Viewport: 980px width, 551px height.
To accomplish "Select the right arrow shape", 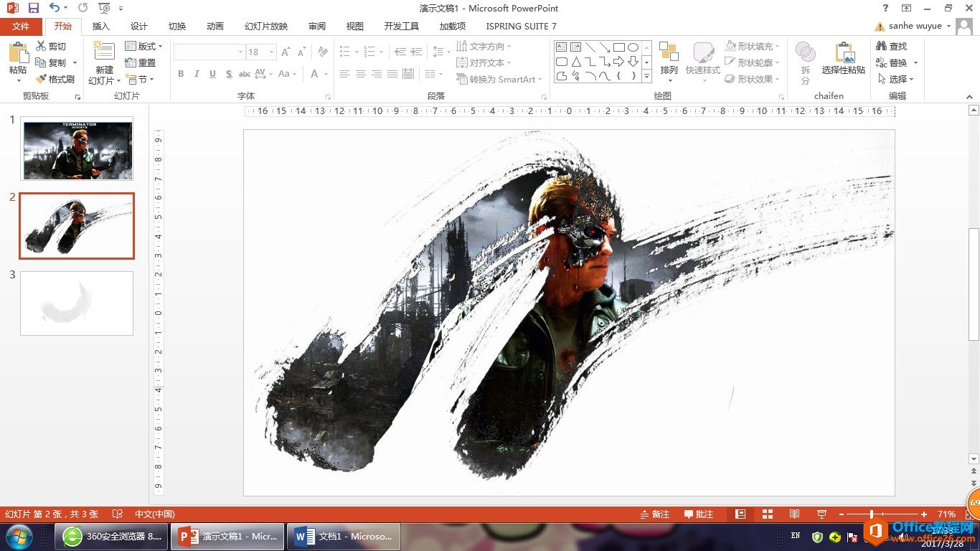I will (x=618, y=62).
